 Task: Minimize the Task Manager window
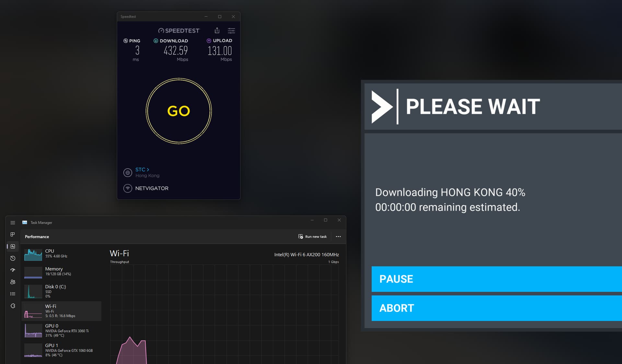[x=312, y=220]
